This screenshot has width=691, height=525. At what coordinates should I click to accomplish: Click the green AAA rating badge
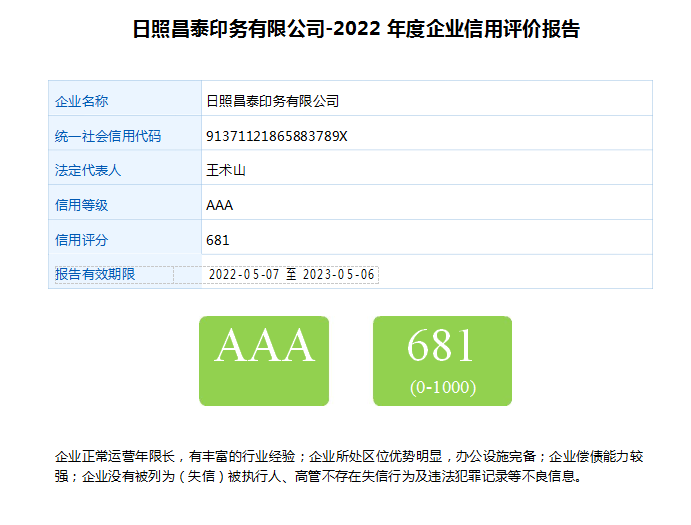264,361
